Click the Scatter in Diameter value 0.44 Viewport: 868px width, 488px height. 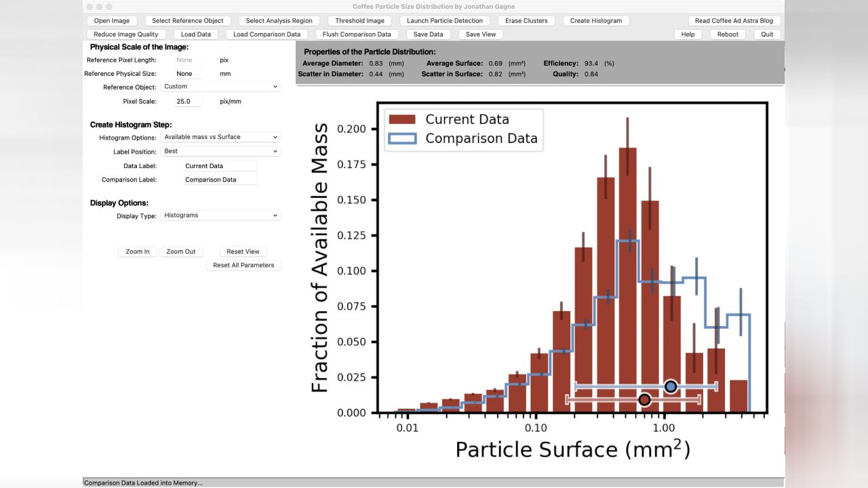[376, 74]
